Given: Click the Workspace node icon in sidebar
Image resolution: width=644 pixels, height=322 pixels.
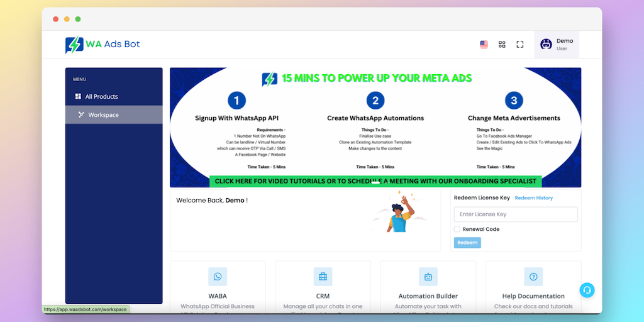Looking at the screenshot, I should tap(81, 114).
